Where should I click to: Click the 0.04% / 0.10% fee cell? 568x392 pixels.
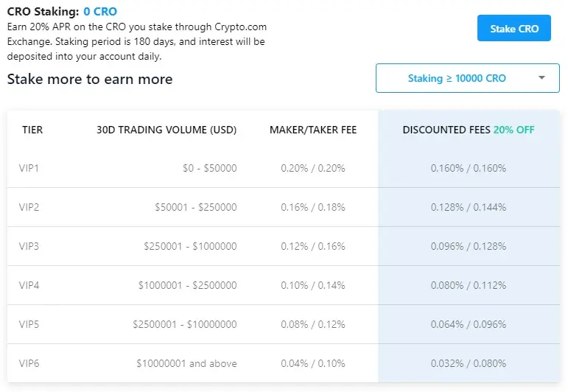(x=313, y=363)
